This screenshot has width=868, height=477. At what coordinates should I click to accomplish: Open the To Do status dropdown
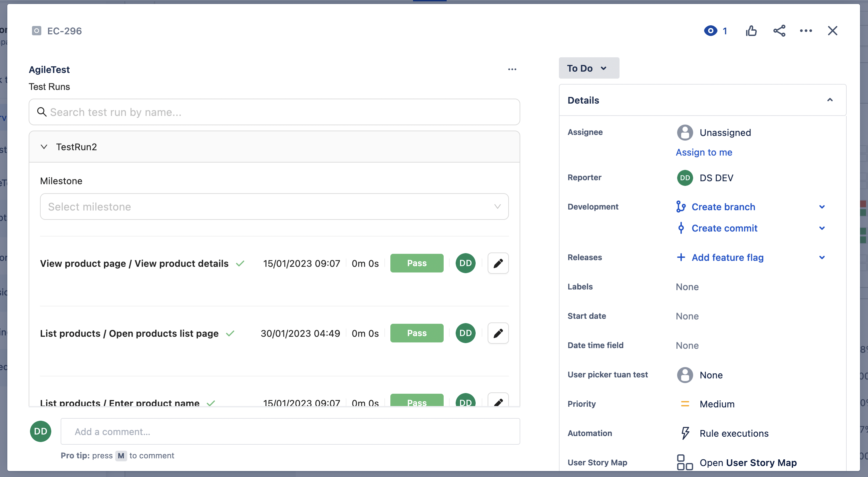click(589, 68)
